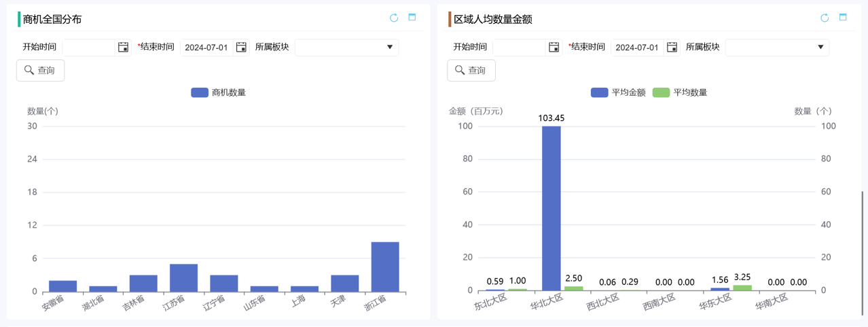Screen dimensions: 868x327
Task: Click the 浙江省 bar in chart
Action: pyautogui.click(x=385, y=266)
